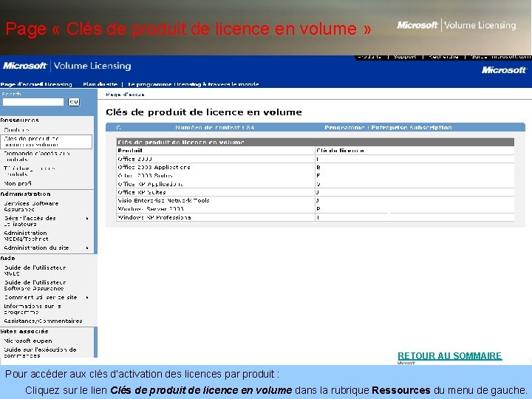
Task: Click 'Visio Enterprise Network Tools' row
Action: (x=316, y=200)
